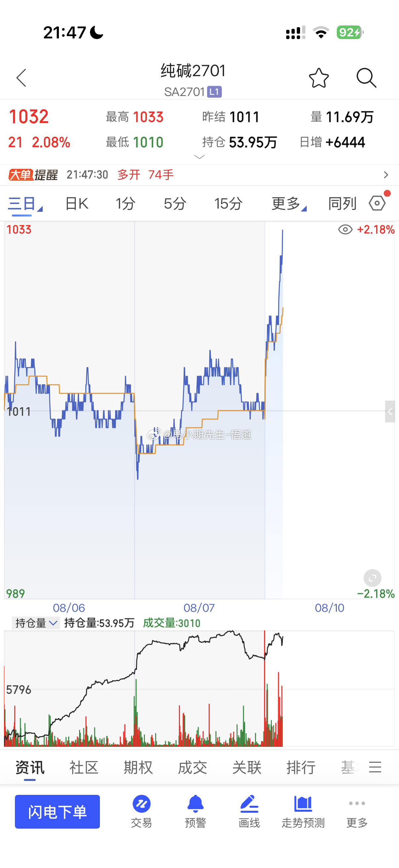Open the 大单提醒 alert row
The width and height of the screenshot is (399, 868).
pos(199,175)
